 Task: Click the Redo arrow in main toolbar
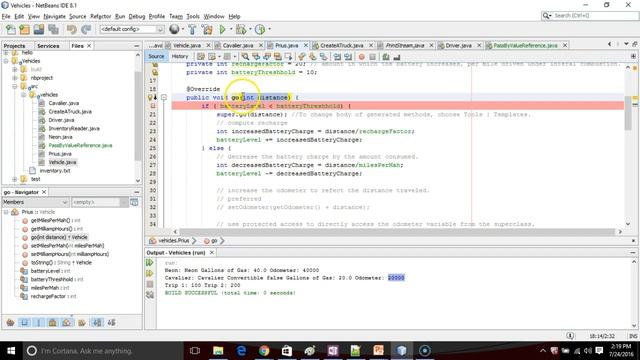pyautogui.click(x=86, y=29)
